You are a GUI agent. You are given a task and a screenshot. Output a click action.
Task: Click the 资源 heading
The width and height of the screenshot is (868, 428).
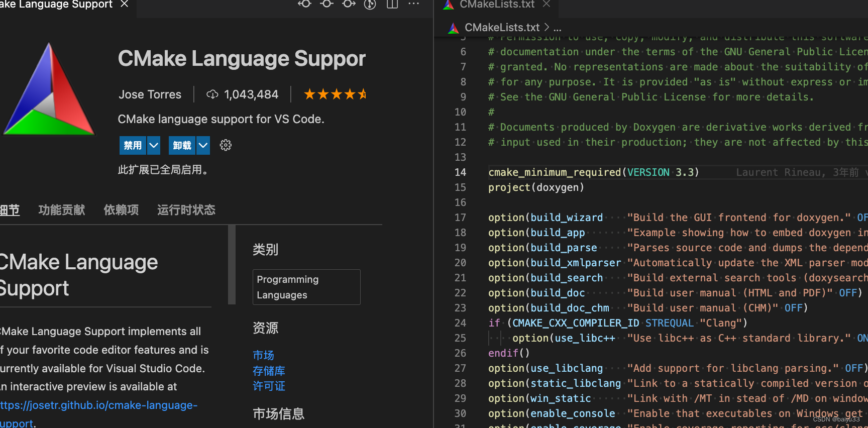[265, 328]
